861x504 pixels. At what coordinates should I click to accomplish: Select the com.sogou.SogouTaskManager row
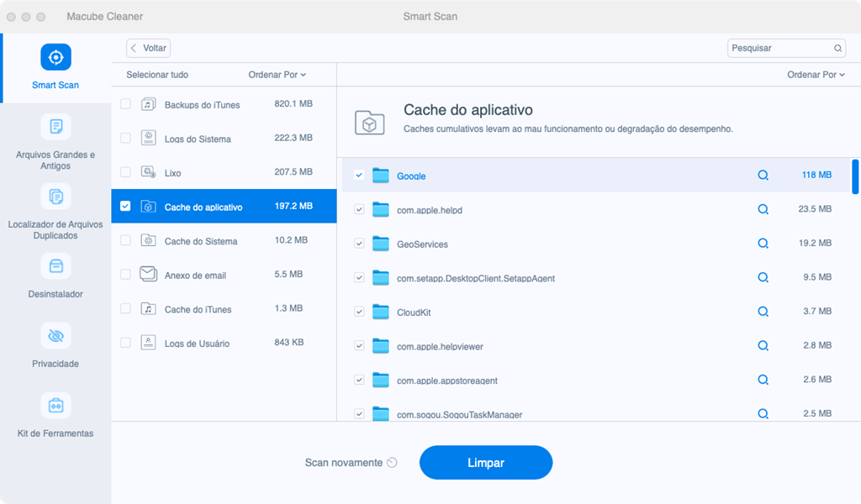click(596, 414)
